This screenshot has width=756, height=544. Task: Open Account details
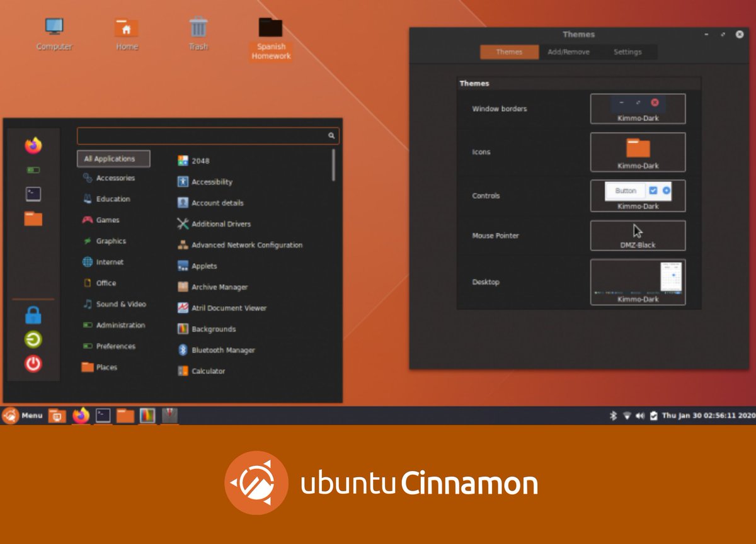(x=210, y=203)
